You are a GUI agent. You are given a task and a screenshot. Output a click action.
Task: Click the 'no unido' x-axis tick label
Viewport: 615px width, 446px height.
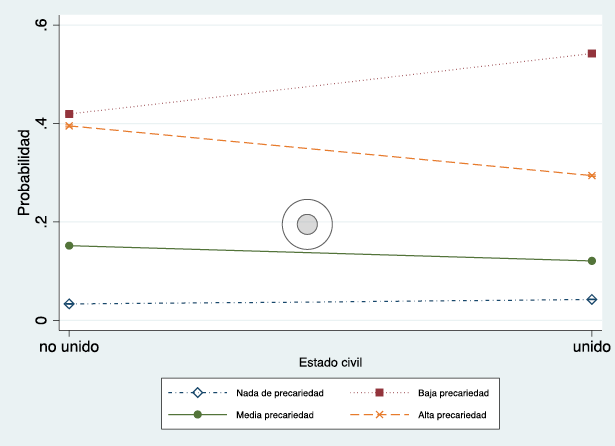point(69,344)
